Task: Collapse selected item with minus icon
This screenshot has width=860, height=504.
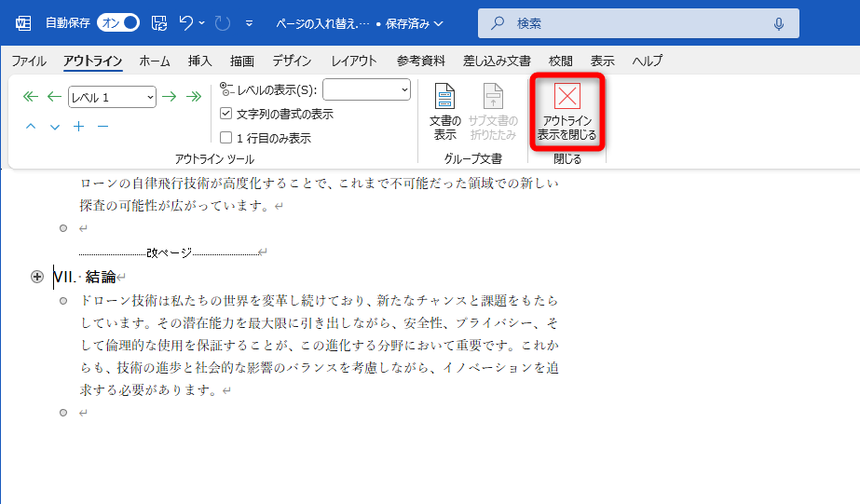Action: pyautogui.click(x=102, y=127)
